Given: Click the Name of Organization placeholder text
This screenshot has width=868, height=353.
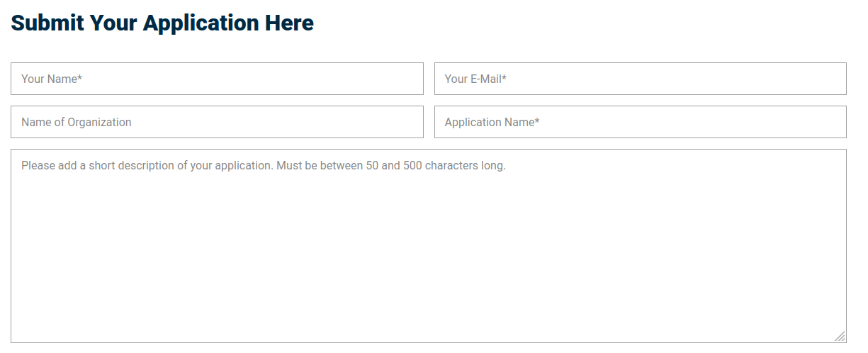Looking at the screenshot, I should tap(76, 122).
